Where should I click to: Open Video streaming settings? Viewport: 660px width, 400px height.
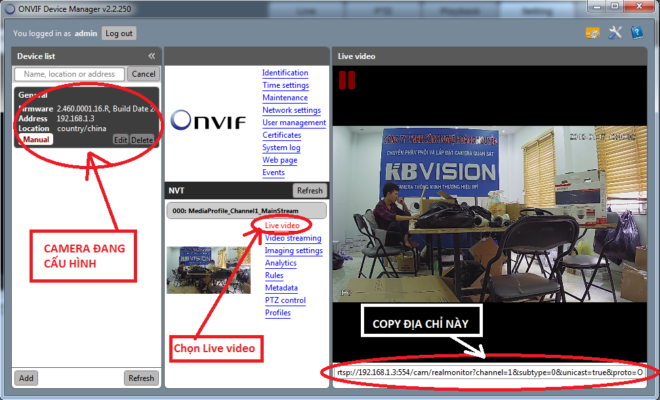tap(293, 238)
